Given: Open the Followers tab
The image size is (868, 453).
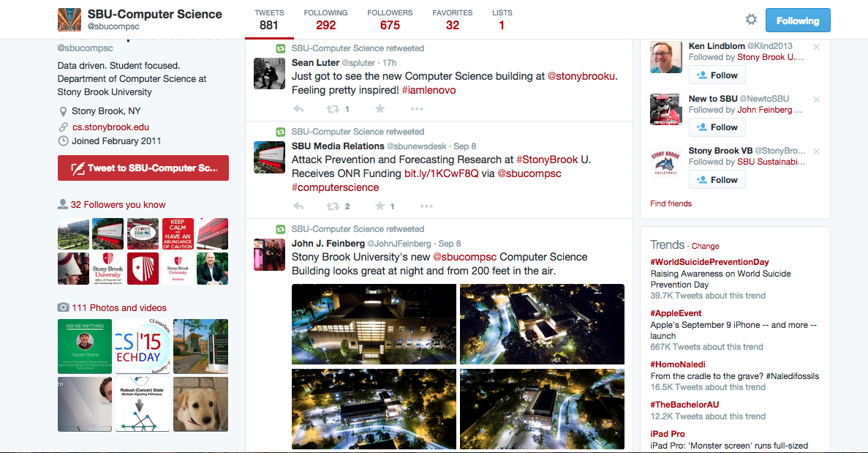Looking at the screenshot, I should 390,20.
